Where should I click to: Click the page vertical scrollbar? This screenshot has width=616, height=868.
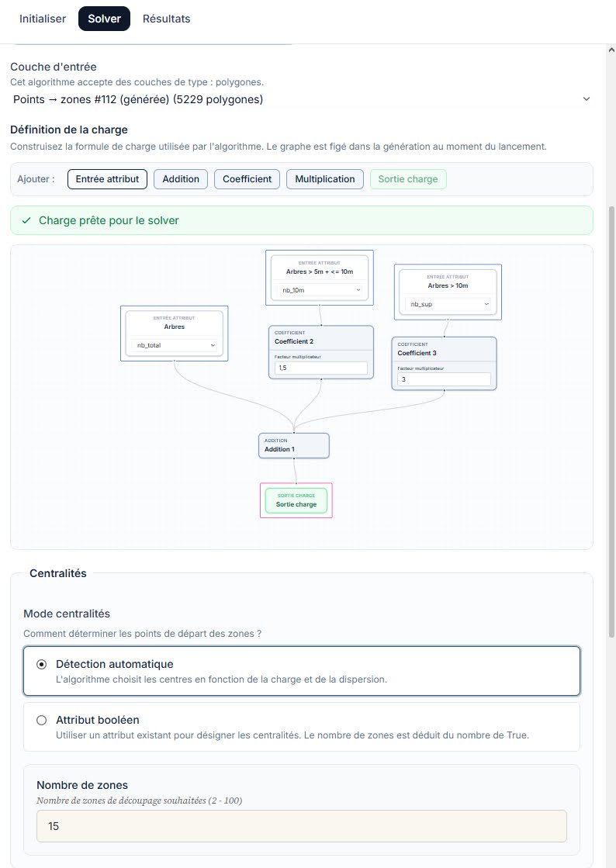pos(611,420)
